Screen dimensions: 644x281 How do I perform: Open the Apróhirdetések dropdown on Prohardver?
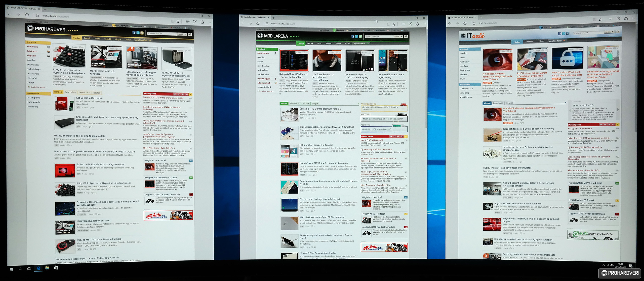tap(143, 40)
